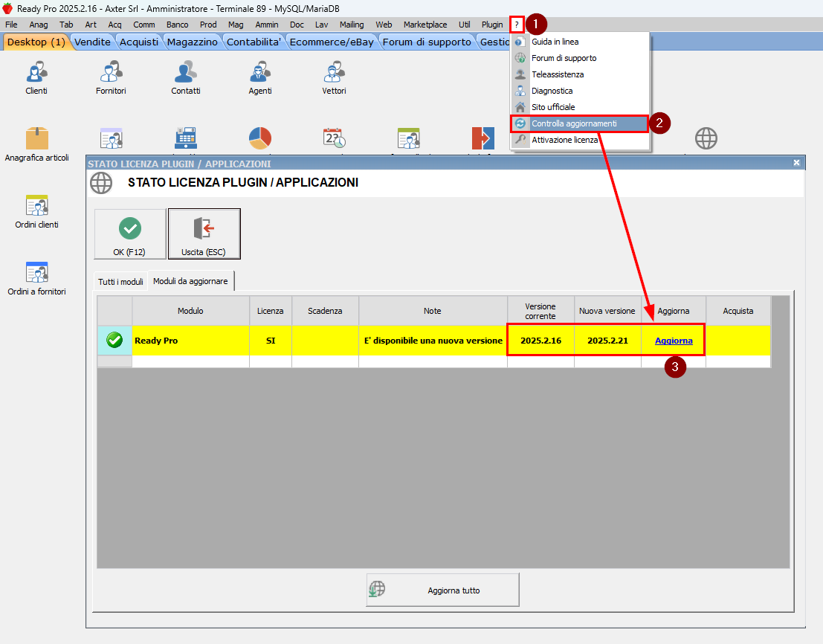
Task: Click the OK (F12) button
Action: click(x=129, y=234)
